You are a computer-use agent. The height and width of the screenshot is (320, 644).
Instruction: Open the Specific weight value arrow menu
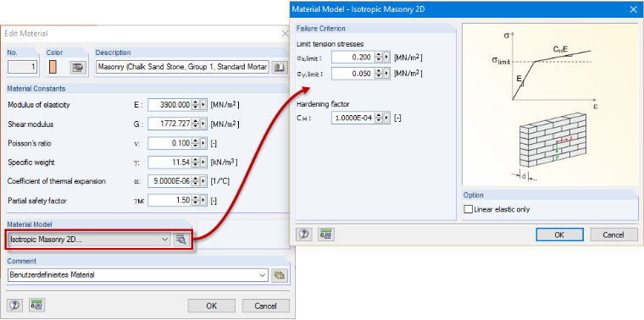[x=203, y=163]
